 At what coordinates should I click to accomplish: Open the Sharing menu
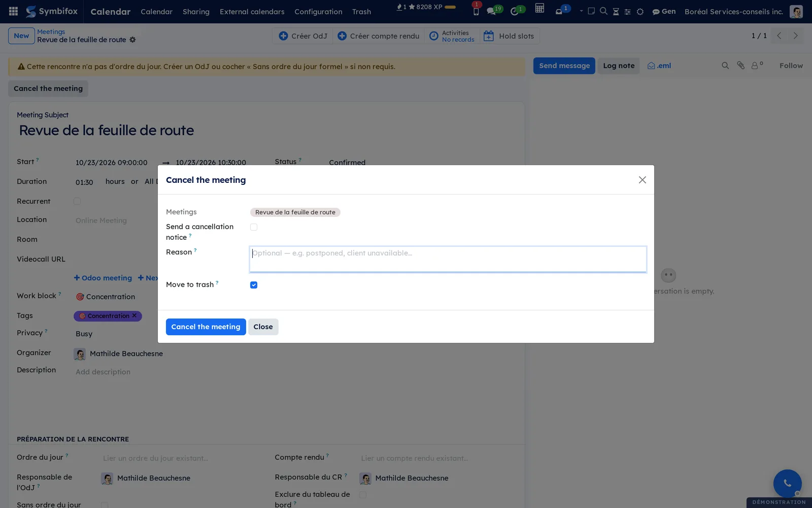click(x=196, y=12)
